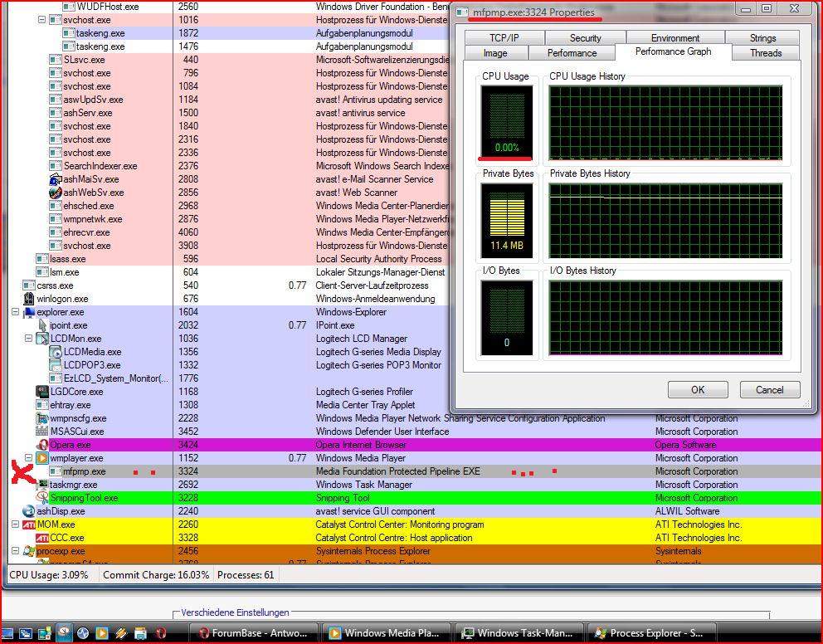823x644 pixels.
Task: Collapse the explorer.exe tree node
Action: pyautogui.click(x=15, y=312)
